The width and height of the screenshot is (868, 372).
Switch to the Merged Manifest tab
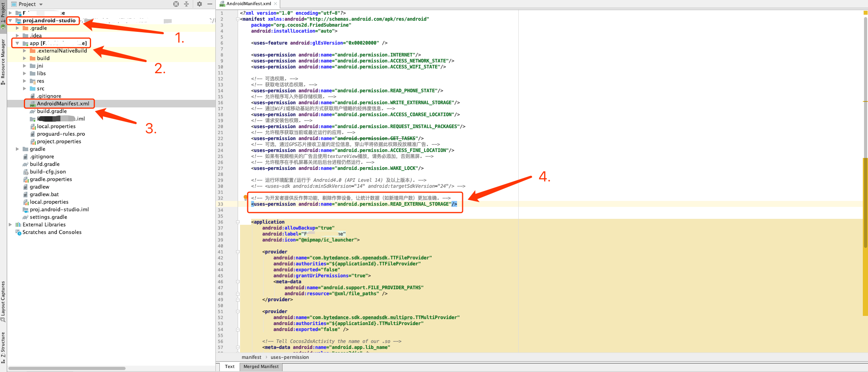pyautogui.click(x=261, y=366)
